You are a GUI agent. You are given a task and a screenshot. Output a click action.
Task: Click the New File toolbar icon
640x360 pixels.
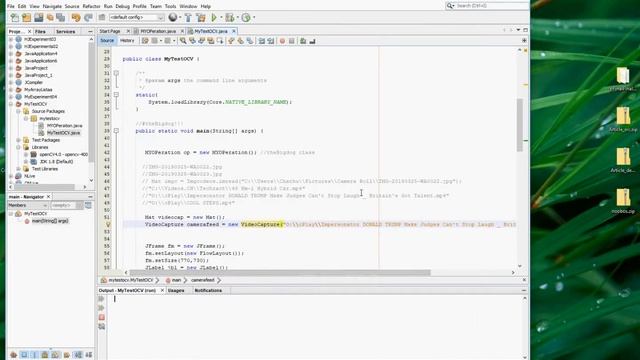click(x=15, y=18)
